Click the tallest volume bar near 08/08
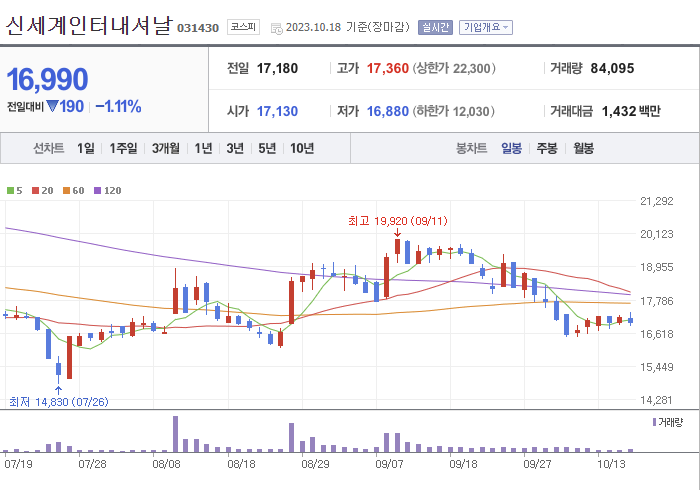Viewport: 700px width, 490px height. (175, 434)
